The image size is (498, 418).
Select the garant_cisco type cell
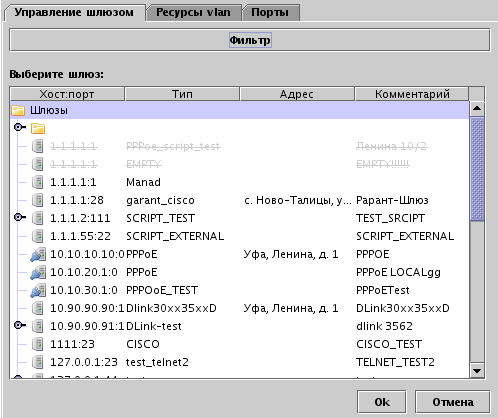(160, 200)
